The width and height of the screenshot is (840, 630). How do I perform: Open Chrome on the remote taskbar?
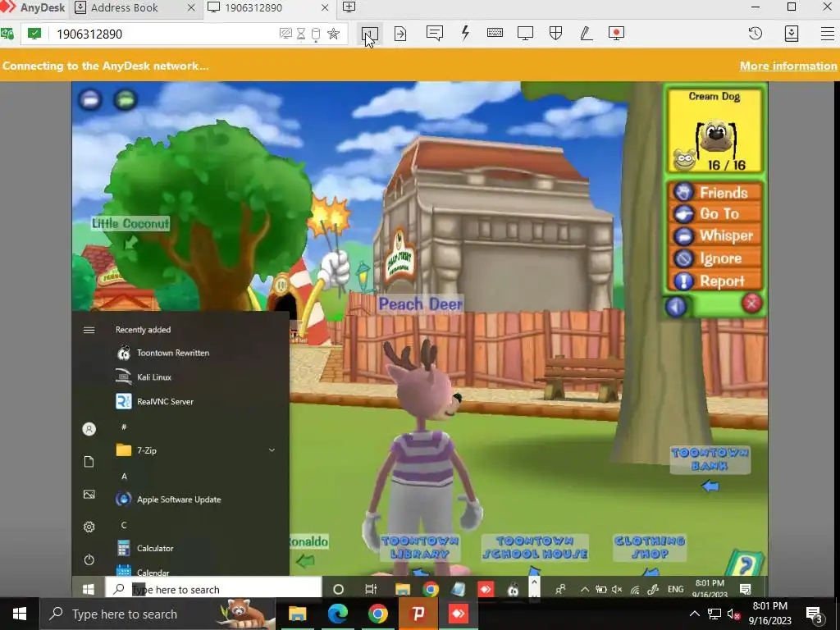(430, 589)
